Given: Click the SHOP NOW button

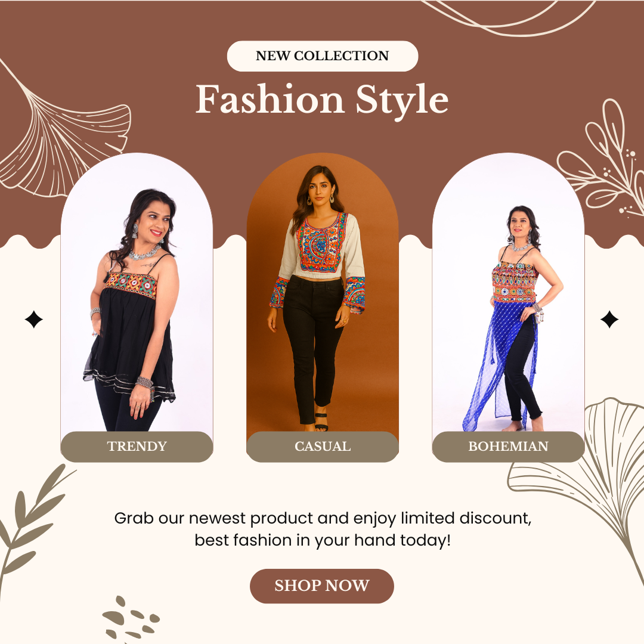Looking at the screenshot, I should tap(321, 586).
